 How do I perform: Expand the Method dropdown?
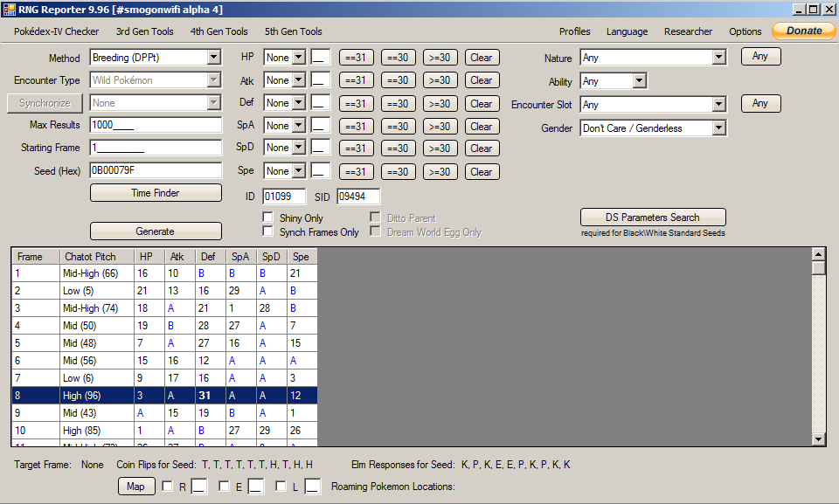click(x=213, y=58)
